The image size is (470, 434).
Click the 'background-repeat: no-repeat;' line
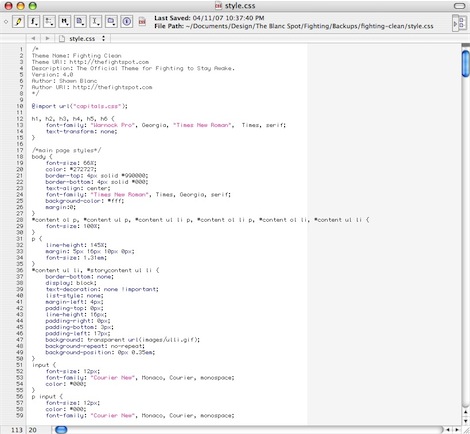pyautogui.click(x=95, y=346)
